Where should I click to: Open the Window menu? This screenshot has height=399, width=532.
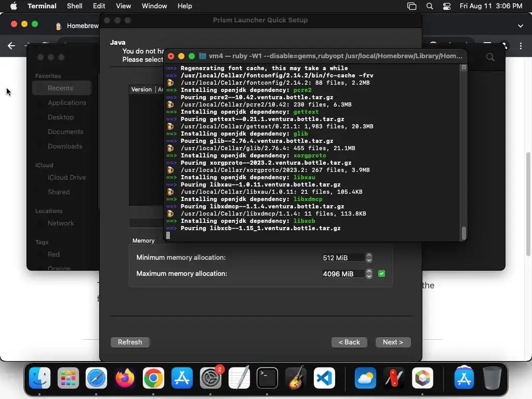(x=154, y=6)
